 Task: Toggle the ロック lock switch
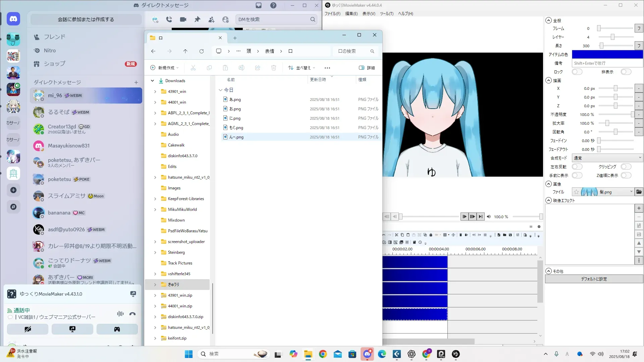point(577,72)
